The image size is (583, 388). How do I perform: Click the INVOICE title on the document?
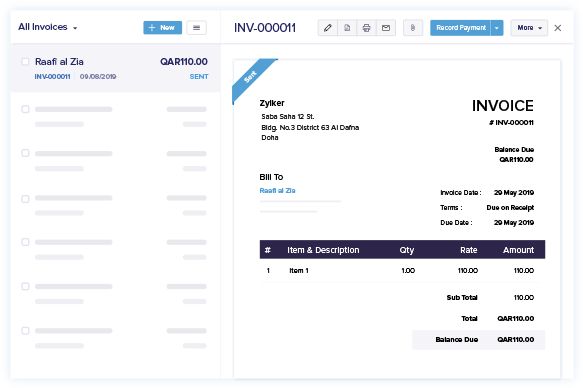pos(503,106)
